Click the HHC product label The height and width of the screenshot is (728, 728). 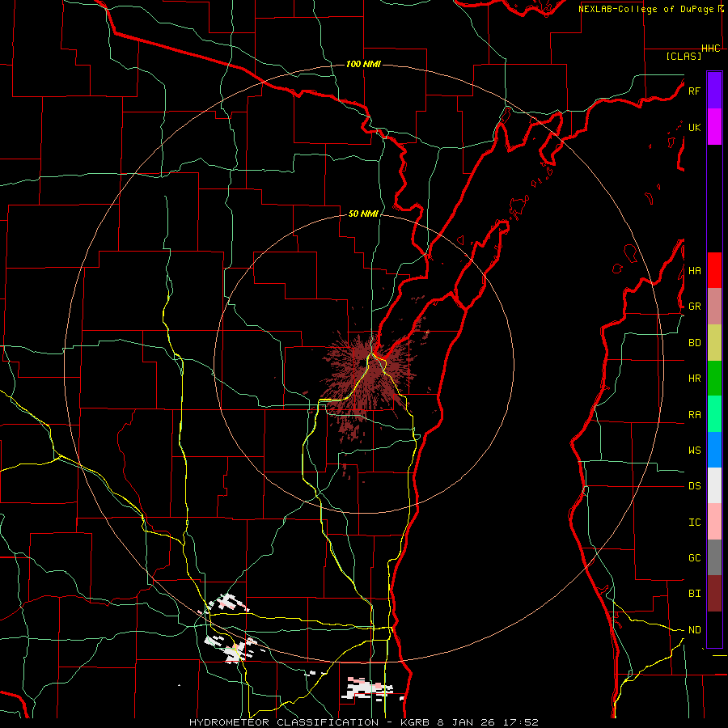pos(710,49)
